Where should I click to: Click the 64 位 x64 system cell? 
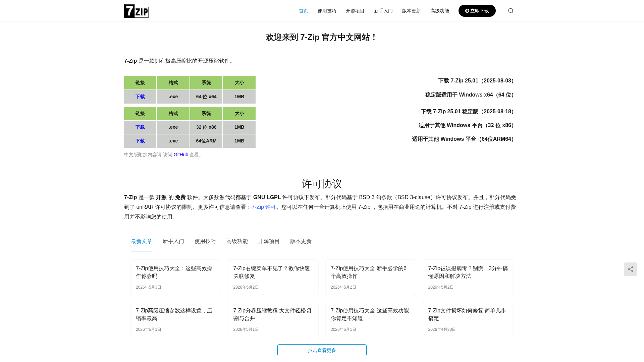206,97
